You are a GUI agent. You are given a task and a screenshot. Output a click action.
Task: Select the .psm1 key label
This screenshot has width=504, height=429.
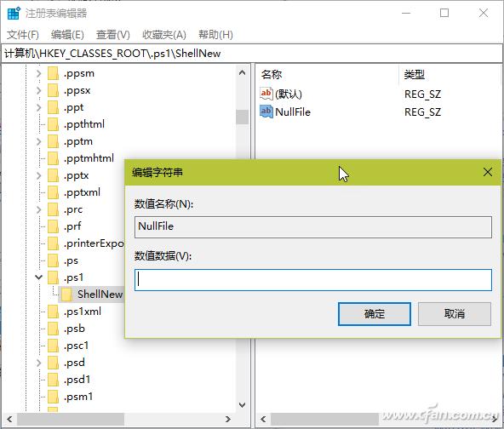78,397
